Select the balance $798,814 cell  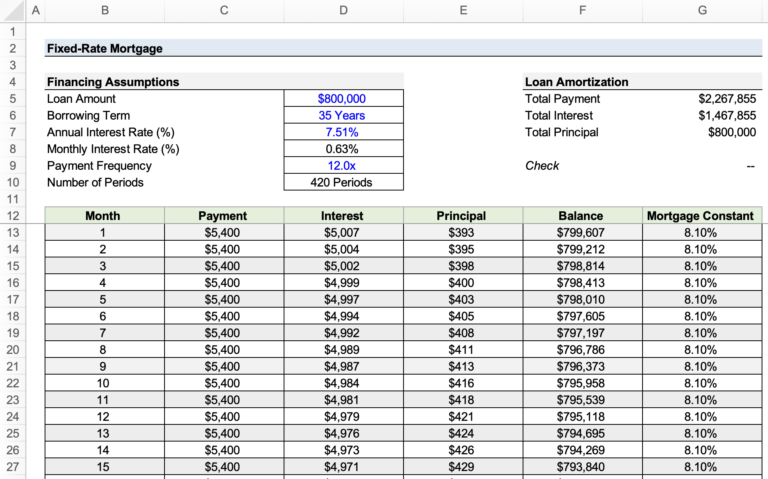click(x=582, y=265)
